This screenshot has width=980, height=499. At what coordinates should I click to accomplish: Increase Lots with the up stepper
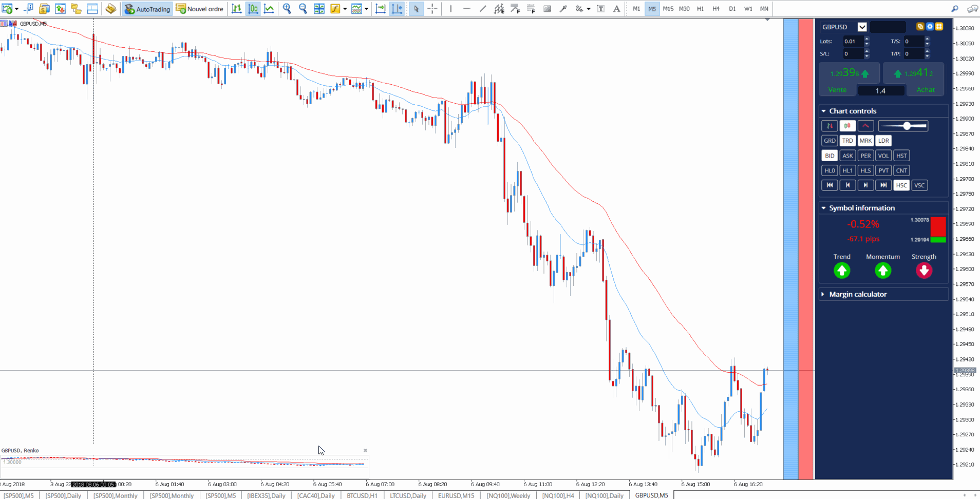[x=867, y=39]
